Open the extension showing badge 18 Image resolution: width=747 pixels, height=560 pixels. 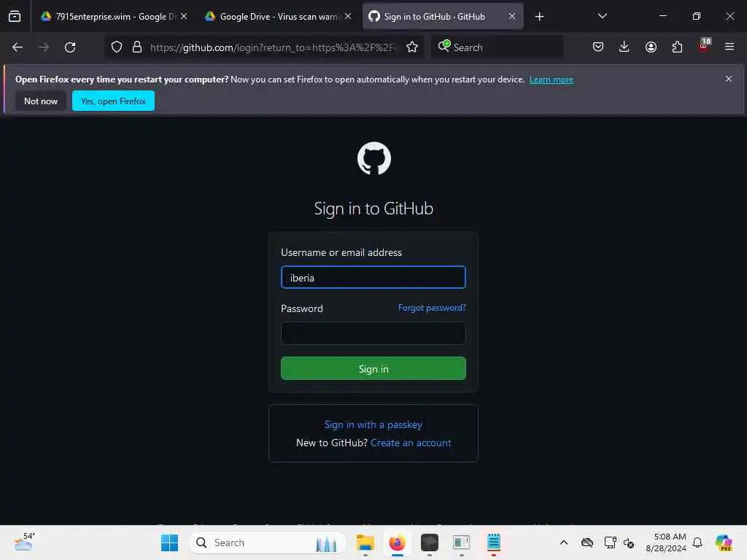click(x=704, y=46)
